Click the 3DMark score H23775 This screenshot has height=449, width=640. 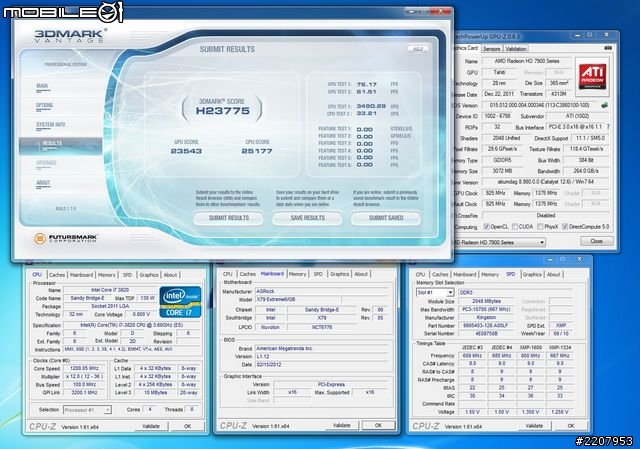pos(222,111)
